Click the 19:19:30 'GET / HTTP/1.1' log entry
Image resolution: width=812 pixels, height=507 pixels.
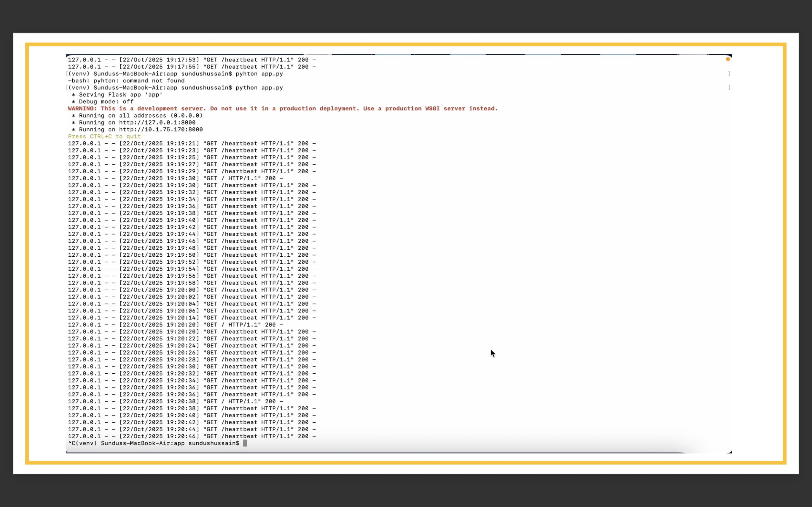(x=175, y=178)
